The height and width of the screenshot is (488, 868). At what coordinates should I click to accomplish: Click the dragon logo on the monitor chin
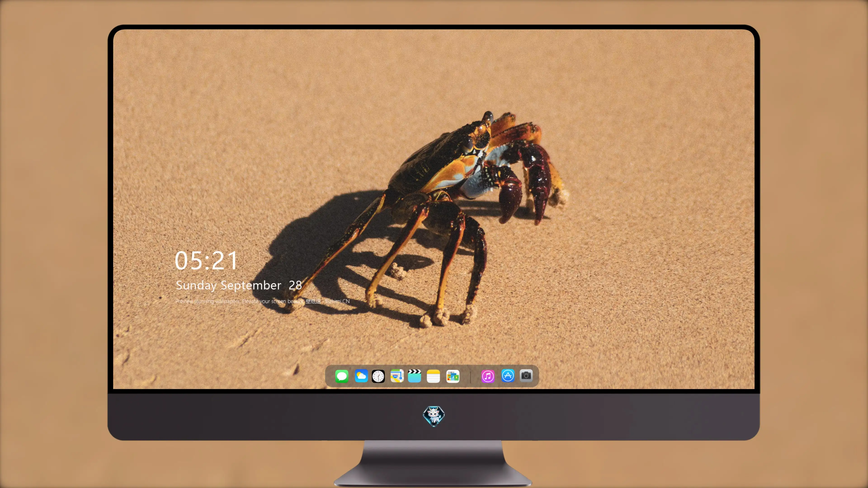[434, 416]
